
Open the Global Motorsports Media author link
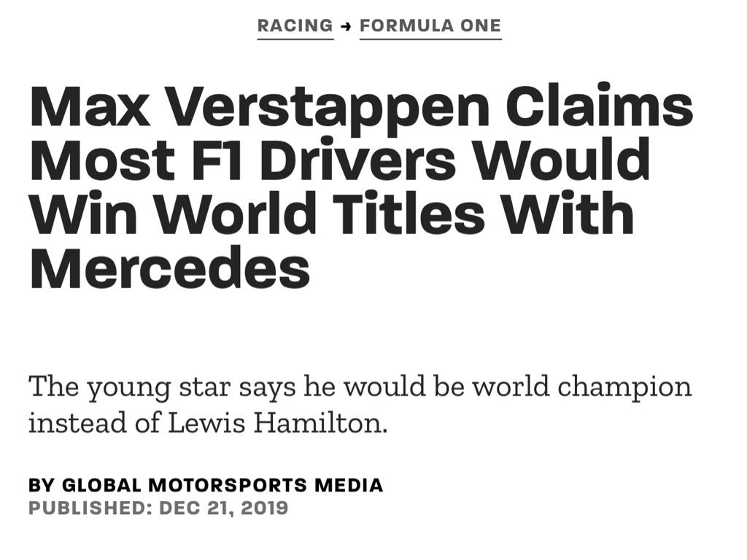tap(223, 485)
